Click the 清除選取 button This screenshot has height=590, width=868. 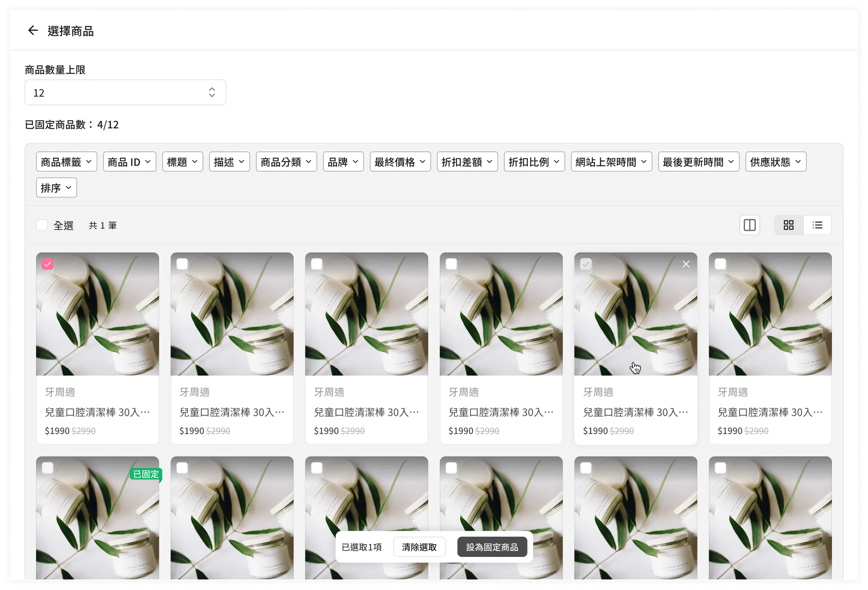(x=419, y=547)
